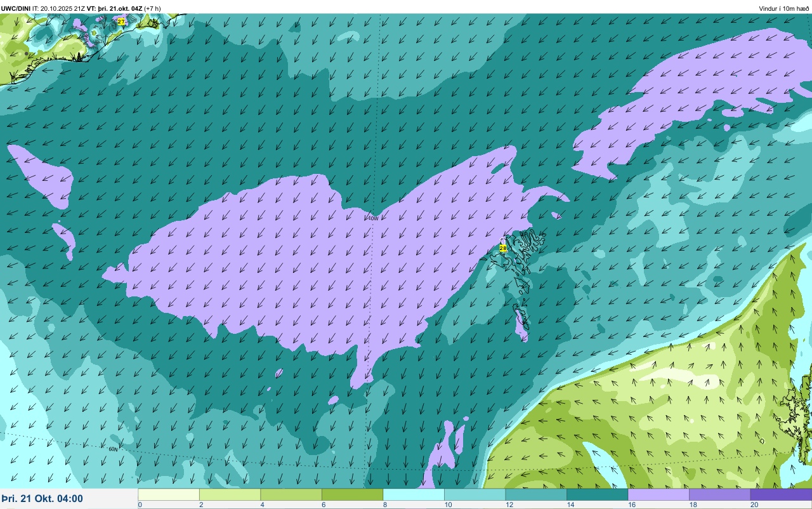Click the 'Vindur í 10m hæð' title
Image resolution: width=812 pixels, height=509 pixels.
[x=784, y=8]
